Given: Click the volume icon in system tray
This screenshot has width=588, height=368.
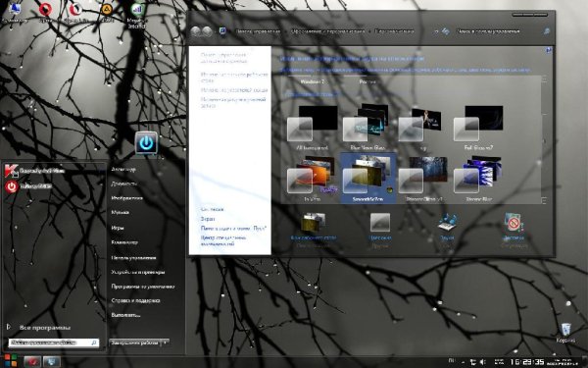Looking at the screenshot, I should 482,362.
